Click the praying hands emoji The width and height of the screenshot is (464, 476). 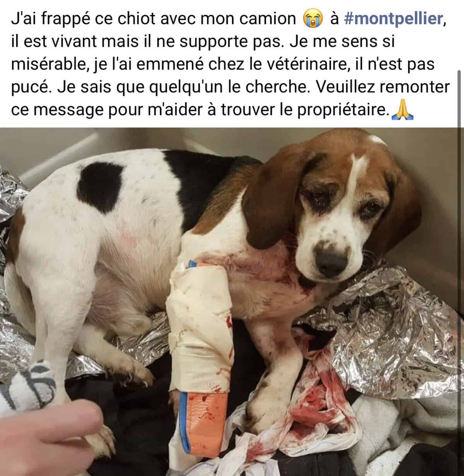pos(403,110)
